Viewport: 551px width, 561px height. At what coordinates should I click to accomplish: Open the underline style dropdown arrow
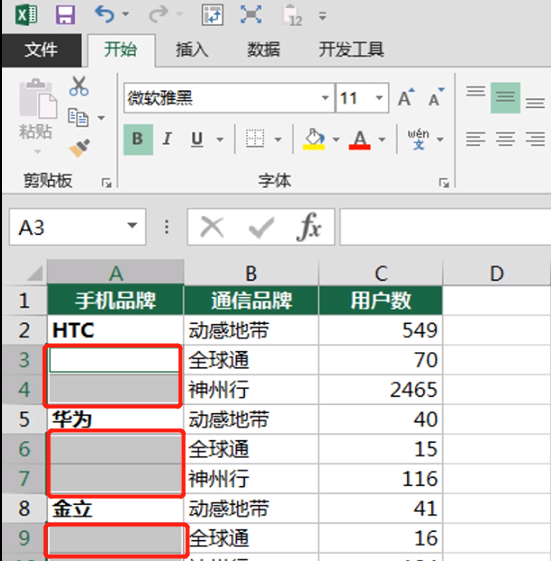pos(220,140)
